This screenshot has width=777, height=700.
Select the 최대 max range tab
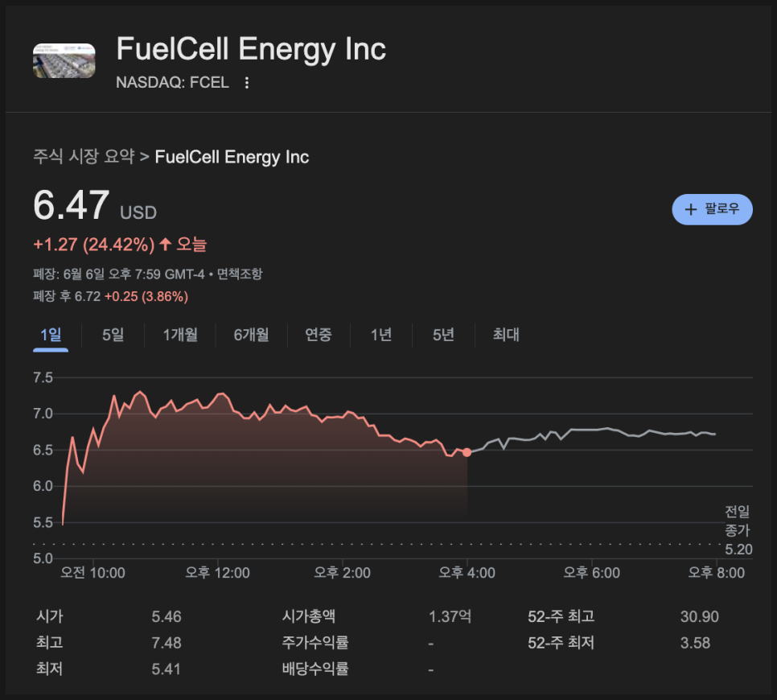[x=506, y=335]
